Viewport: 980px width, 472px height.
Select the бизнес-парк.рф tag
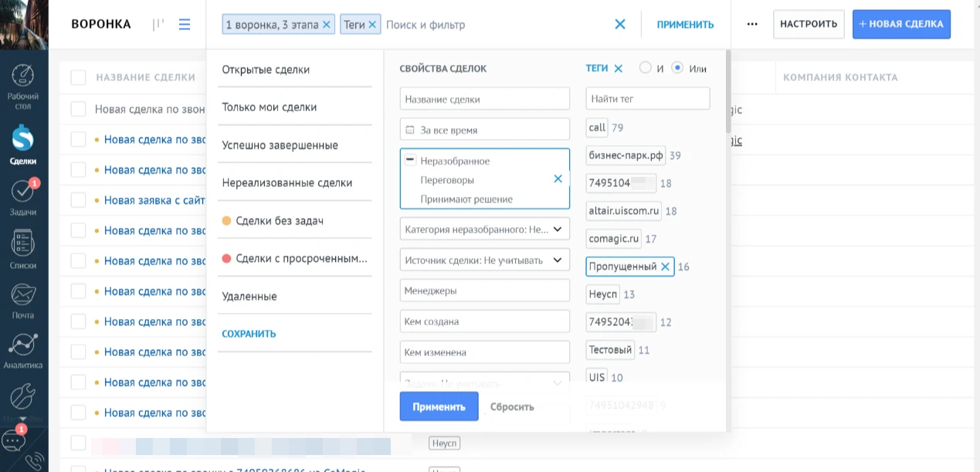[x=626, y=155]
